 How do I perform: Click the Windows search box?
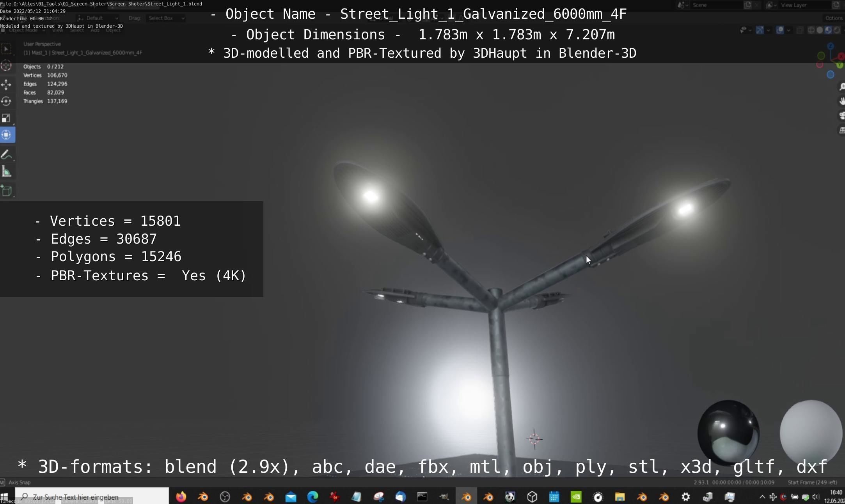tap(92, 497)
